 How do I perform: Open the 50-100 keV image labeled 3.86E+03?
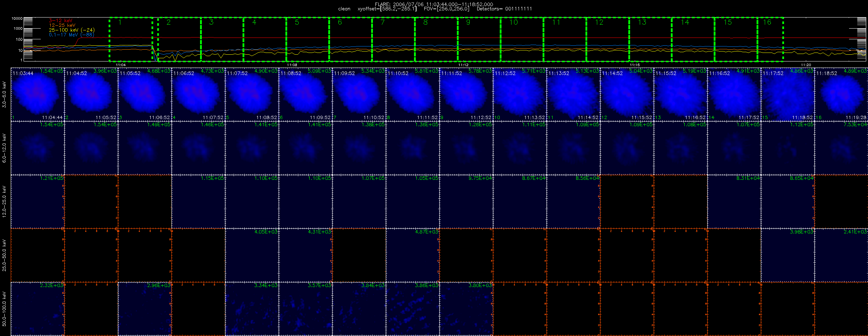(413, 309)
